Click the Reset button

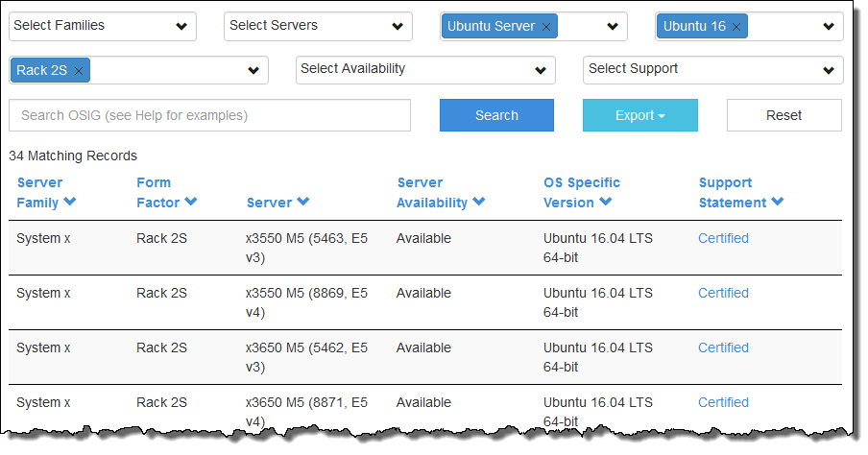[x=784, y=115]
